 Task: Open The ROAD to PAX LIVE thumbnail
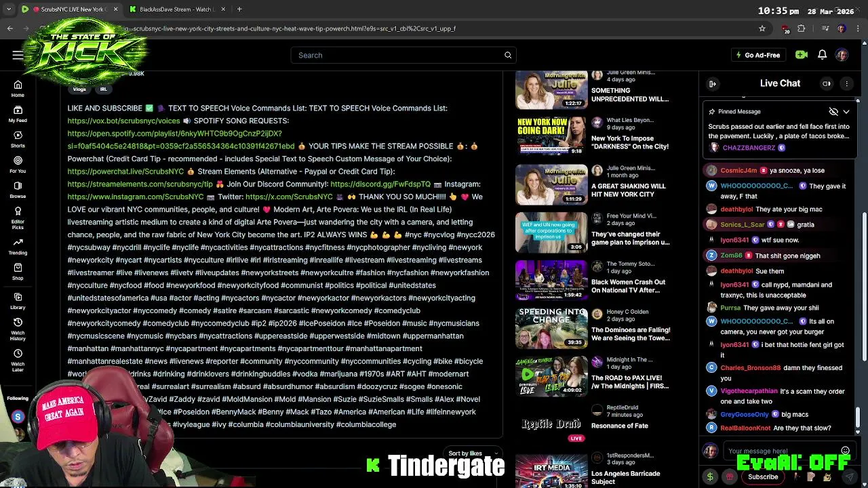(551, 375)
